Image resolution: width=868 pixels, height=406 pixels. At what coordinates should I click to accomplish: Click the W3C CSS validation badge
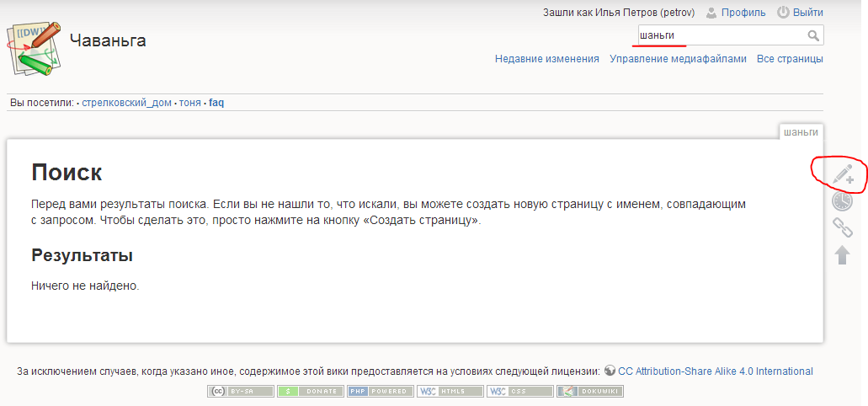point(520,391)
